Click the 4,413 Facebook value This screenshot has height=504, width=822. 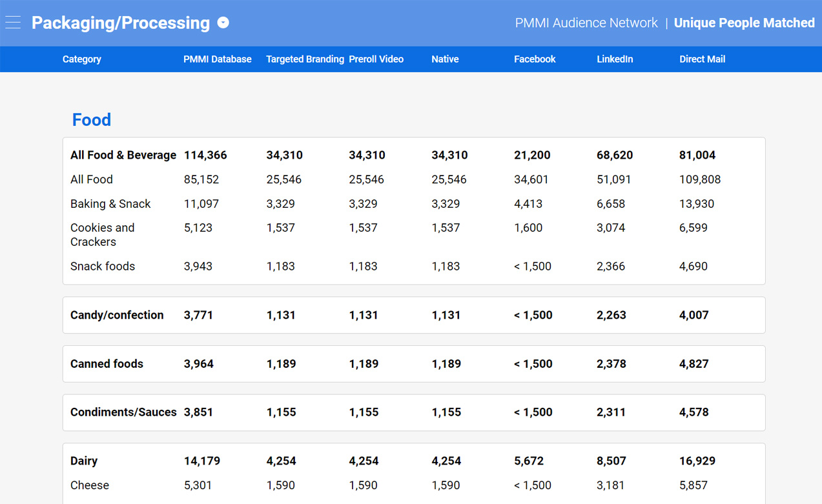click(x=528, y=204)
